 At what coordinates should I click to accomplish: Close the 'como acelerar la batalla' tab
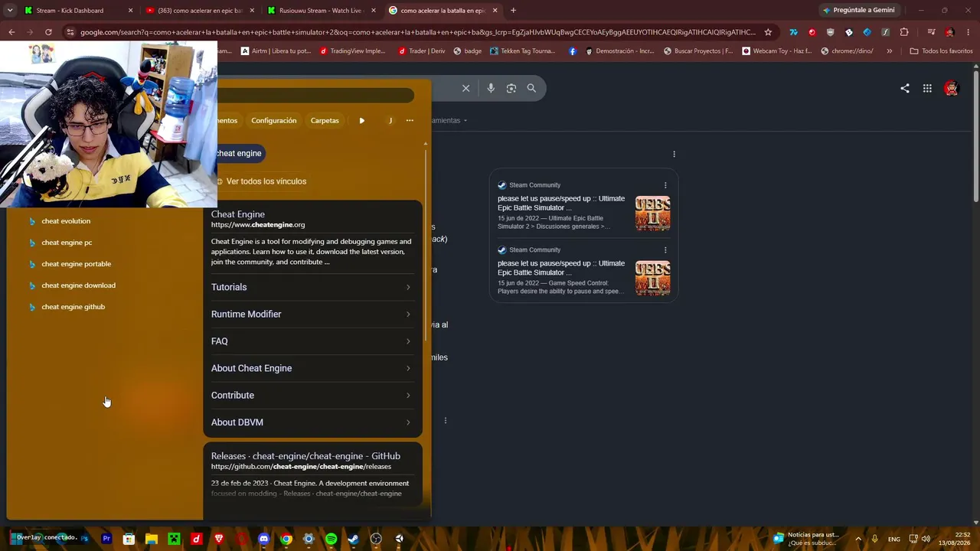[x=495, y=11]
